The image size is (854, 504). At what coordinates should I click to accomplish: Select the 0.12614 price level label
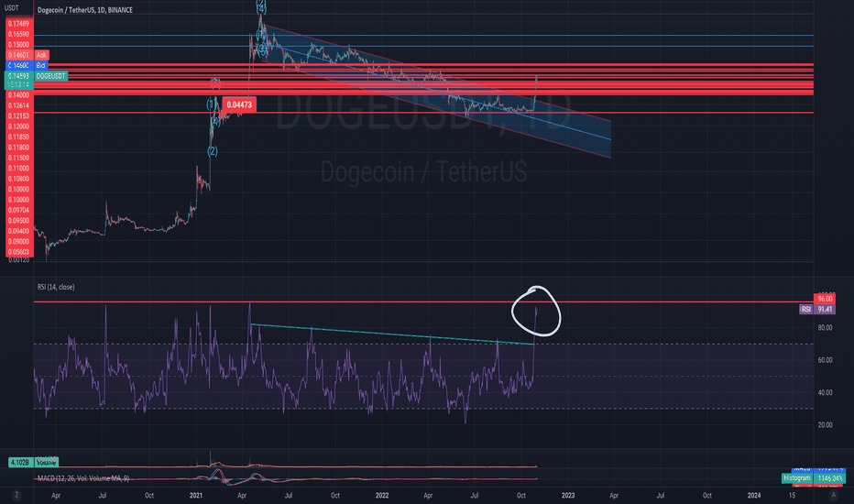pyautogui.click(x=19, y=105)
